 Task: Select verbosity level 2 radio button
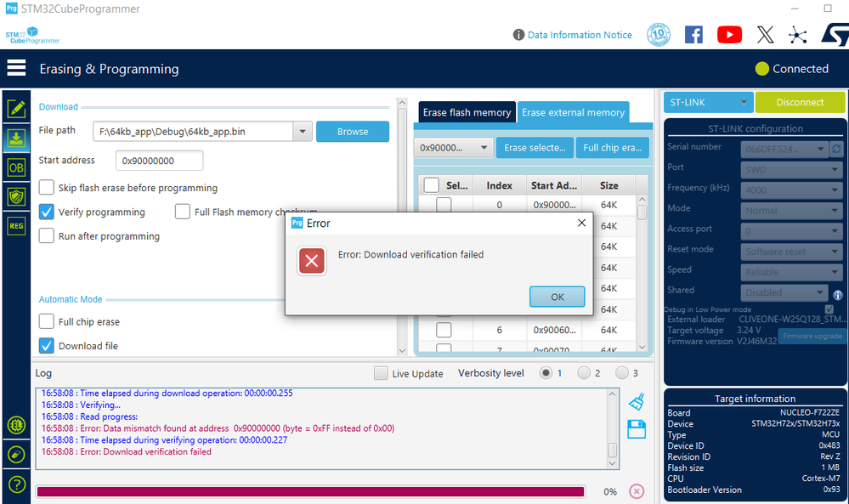pos(584,372)
